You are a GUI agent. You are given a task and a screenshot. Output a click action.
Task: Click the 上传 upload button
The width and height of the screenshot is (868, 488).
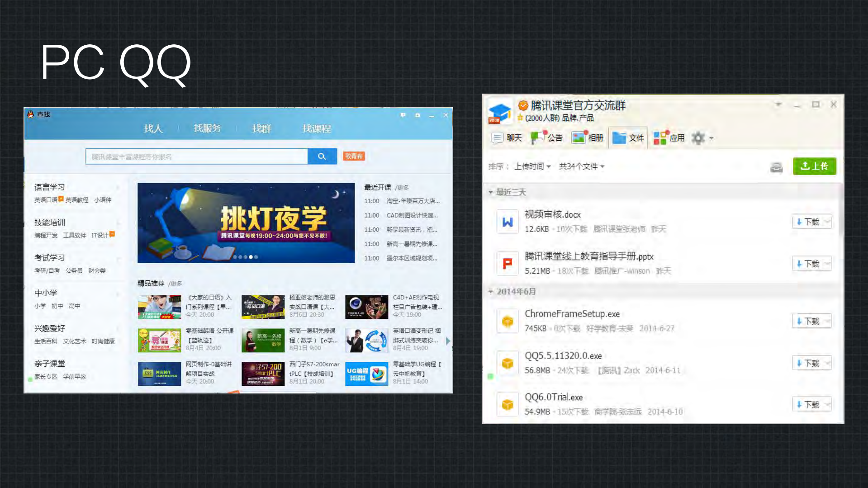814,166
